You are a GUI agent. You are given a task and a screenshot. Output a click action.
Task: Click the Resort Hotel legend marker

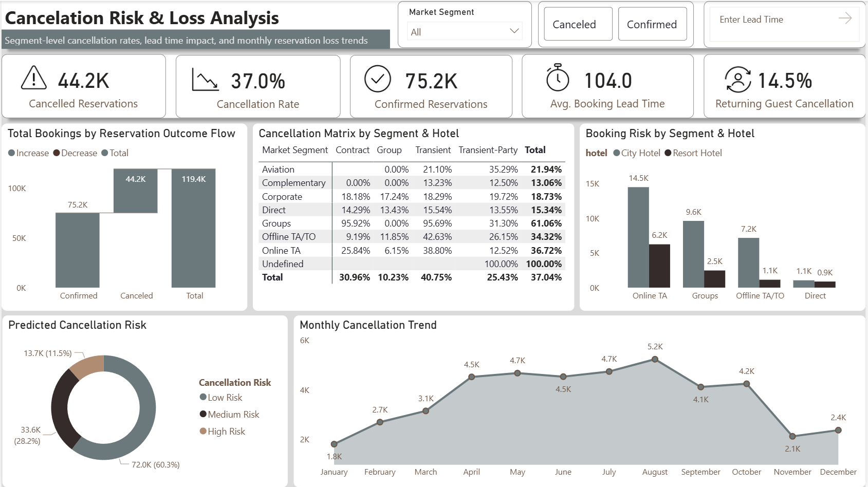668,153
